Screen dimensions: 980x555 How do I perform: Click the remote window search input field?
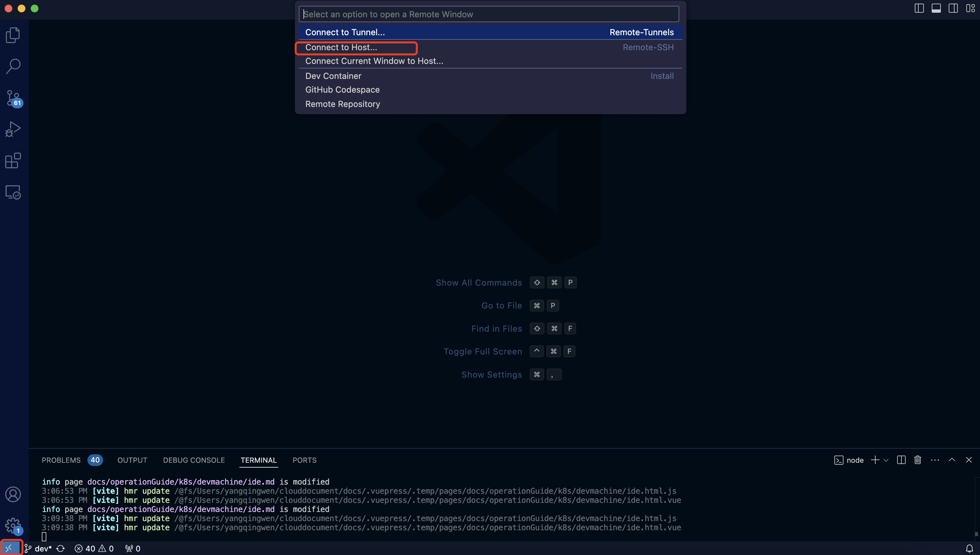[x=488, y=14]
